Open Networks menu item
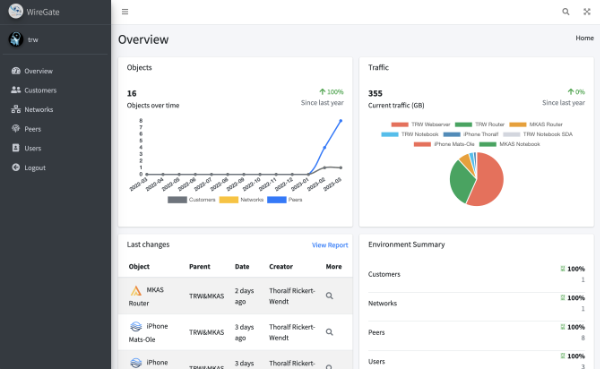The image size is (600, 369). [39, 109]
